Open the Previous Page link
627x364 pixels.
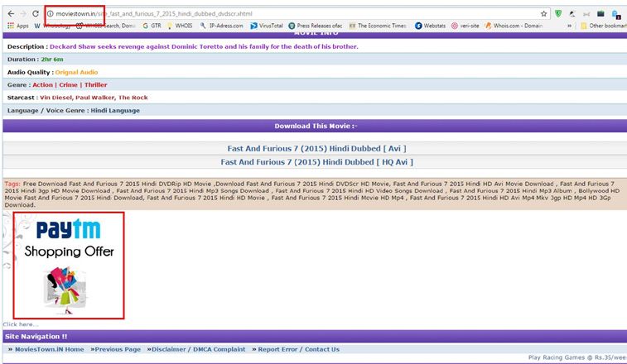coord(116,349)
